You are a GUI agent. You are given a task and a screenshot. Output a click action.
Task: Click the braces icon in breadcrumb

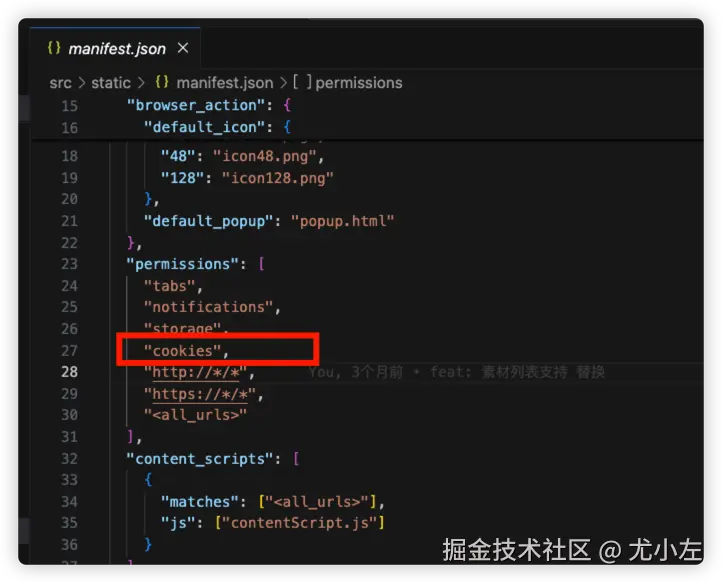[162, 82]
